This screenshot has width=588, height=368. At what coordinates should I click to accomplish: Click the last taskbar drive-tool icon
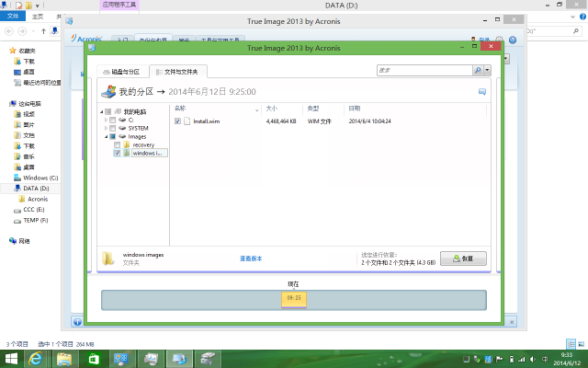tap(208, 359)
